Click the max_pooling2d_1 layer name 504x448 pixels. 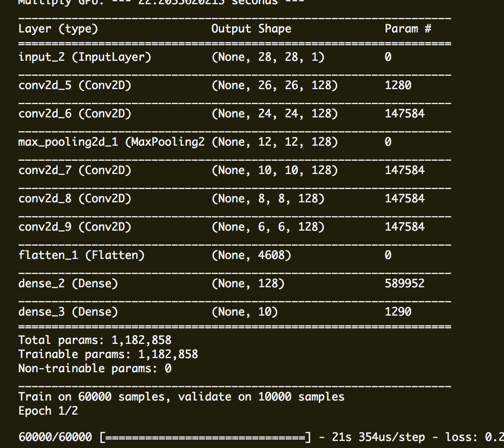111,142
